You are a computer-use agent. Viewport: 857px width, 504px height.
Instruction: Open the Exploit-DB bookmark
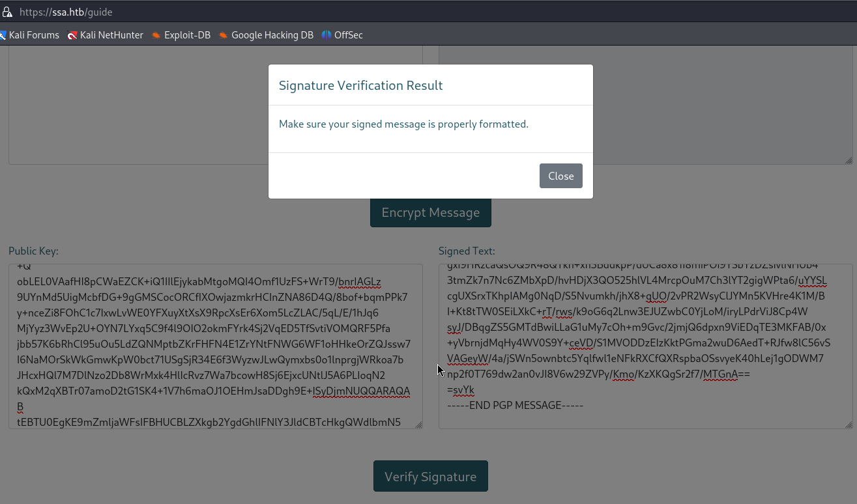(x=181, y=35)
